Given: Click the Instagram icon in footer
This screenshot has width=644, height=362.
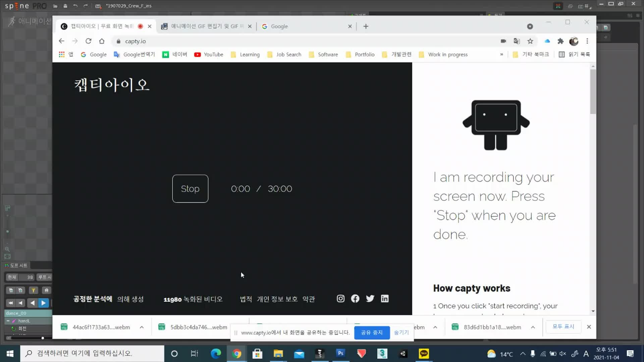Looking at the screenshot, I should (x=340, y=299).
